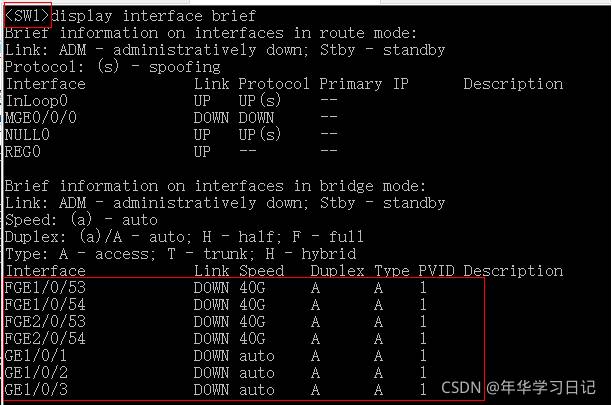Select the FGE1/0/53 interface name
This screenshot has width=612, height=405.
[44, 288]
